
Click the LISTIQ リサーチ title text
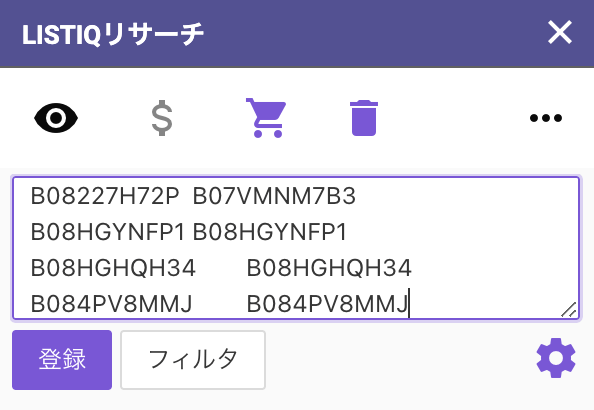tap(113, 34)
